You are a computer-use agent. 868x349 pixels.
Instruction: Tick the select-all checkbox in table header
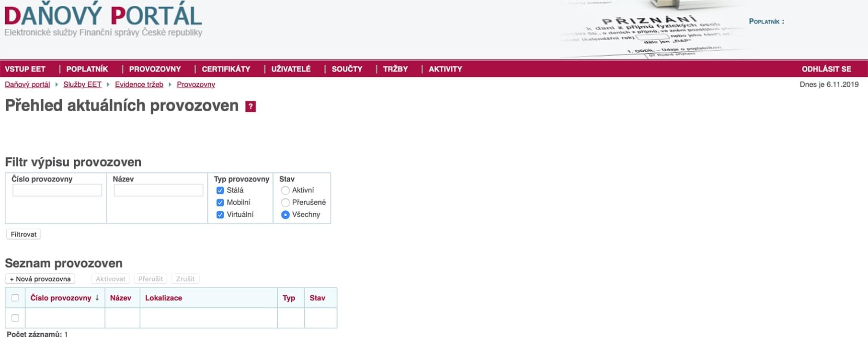pyautogui.click(x=15, y=298)
